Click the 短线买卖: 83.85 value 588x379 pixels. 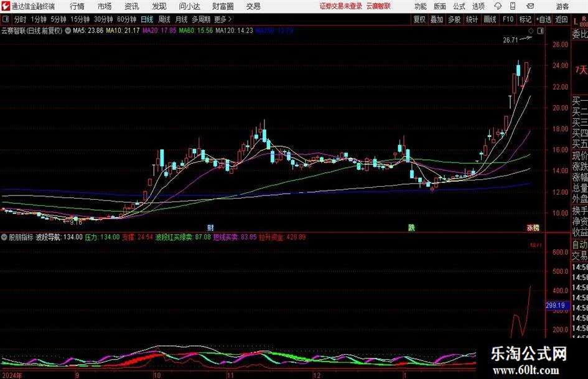pos(235,237)
